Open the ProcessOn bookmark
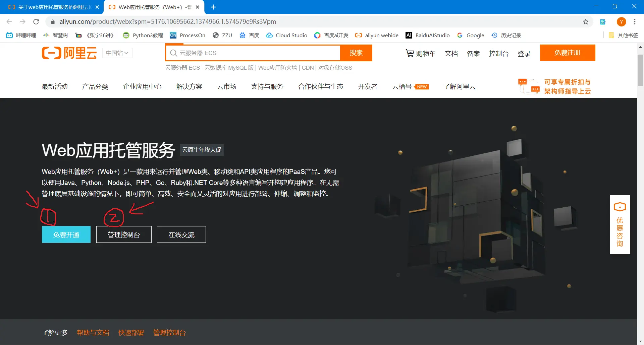The image size is (644, 345). [x=187, y=35]
